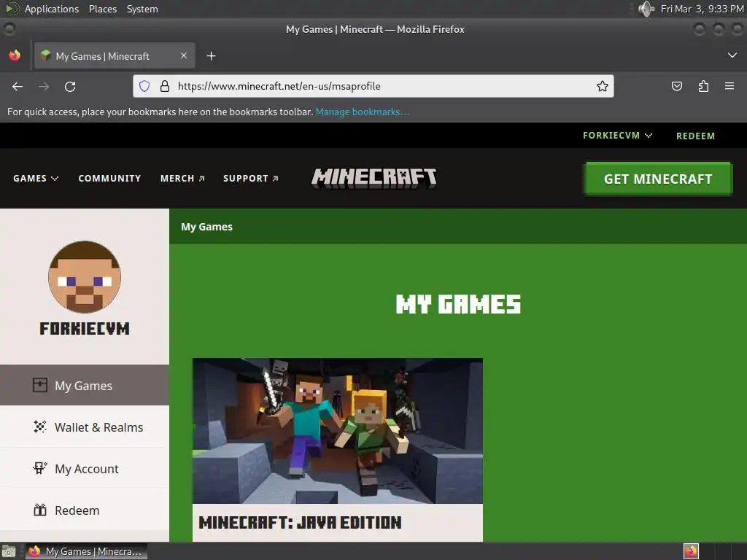The image size is (747, 560).
Task: Click the Firefox icon in bottom-right tray
Action: coord(691,551)
